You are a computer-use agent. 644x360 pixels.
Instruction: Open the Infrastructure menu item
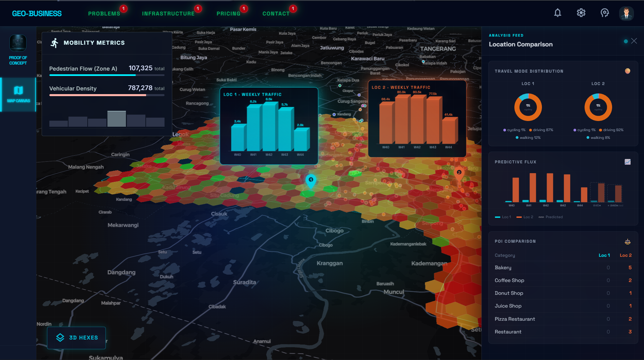(168, 13)
